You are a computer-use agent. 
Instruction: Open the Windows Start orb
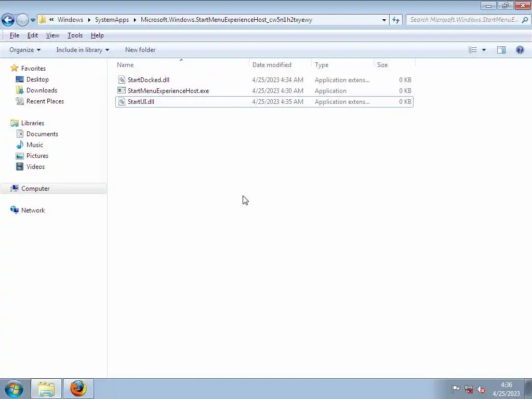14,389
